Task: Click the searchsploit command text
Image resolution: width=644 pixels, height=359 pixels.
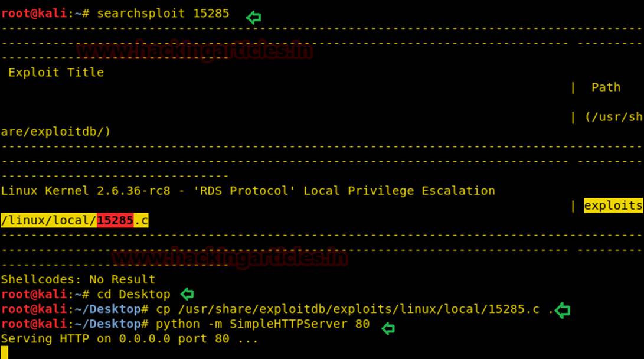Action: tap(163, 13)
